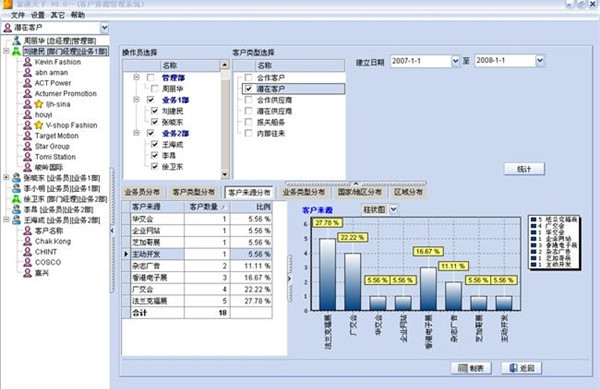Click the customer icon next to CHINT

28,252
